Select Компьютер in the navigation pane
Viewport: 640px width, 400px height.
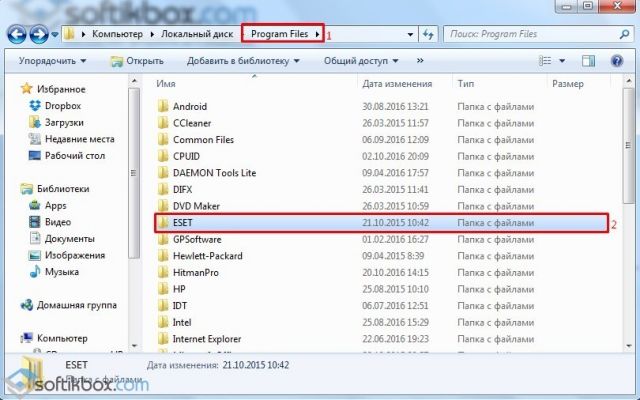(62, 338)
